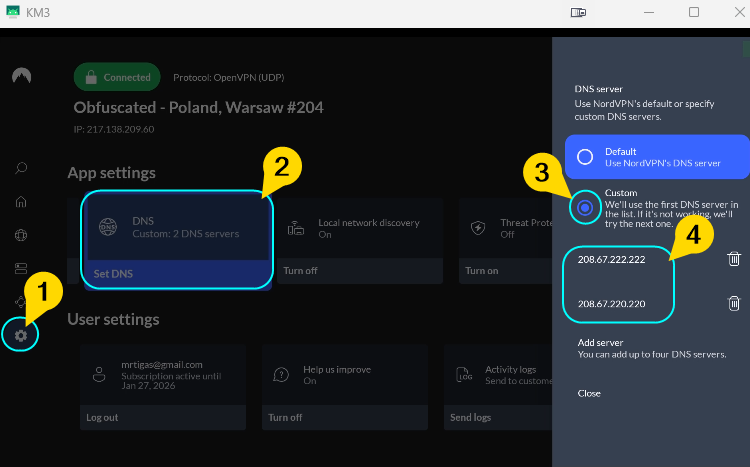
Task: Click the NordVPN mountain logo
Action: (22, 76)
